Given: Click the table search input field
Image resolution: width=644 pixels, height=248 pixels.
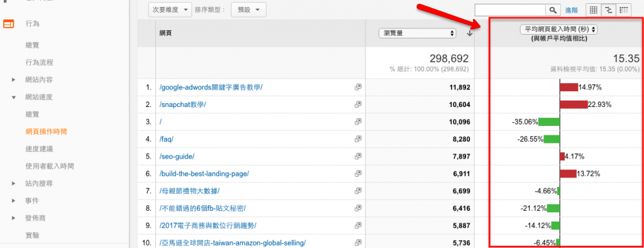Looking at the screenshot, I should click(510, 10).
